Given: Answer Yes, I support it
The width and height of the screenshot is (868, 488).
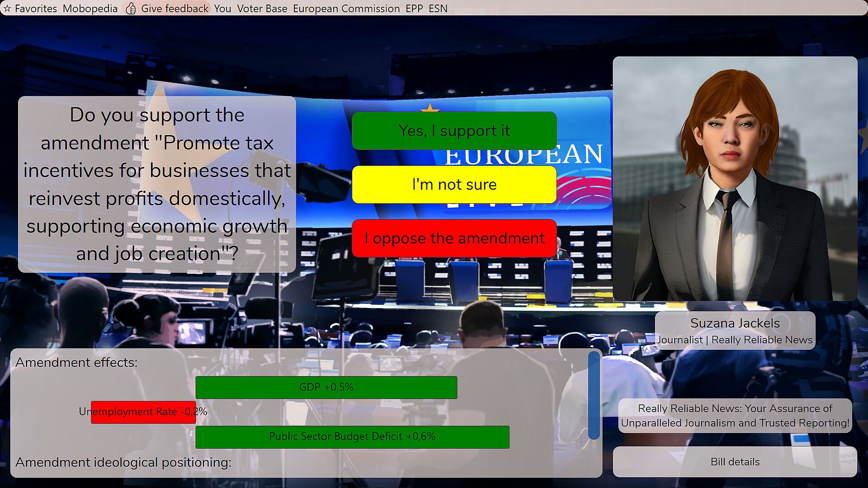Looking at the screenshot, I should tap(454, 131).
